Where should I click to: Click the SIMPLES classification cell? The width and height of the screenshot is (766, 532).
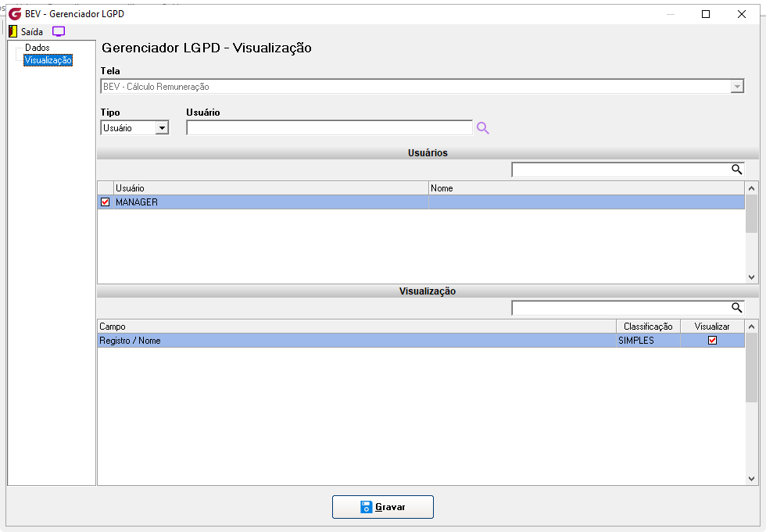coord(648,341)
